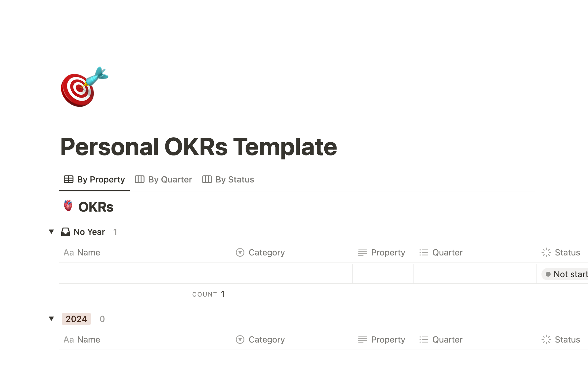Click the Status spinner icon in first table header
Viewport: 588px width, 368px height.
[x=546, y=252]
